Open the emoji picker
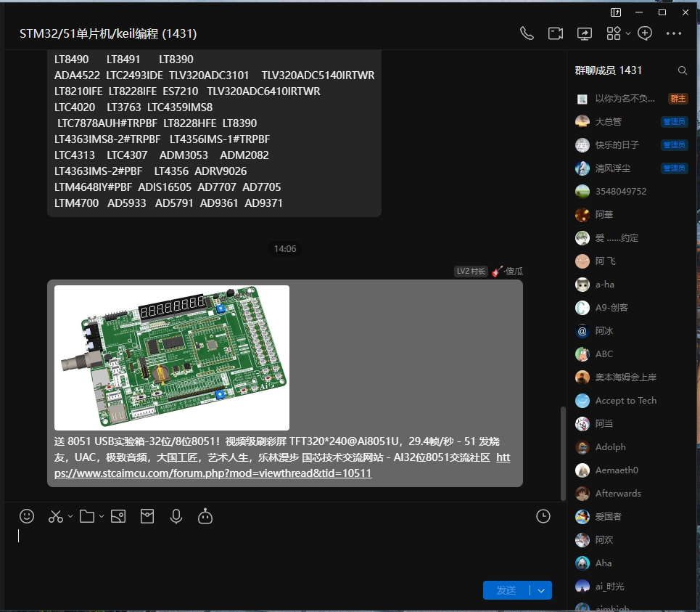The image size is (700, 612). (27, 516)
